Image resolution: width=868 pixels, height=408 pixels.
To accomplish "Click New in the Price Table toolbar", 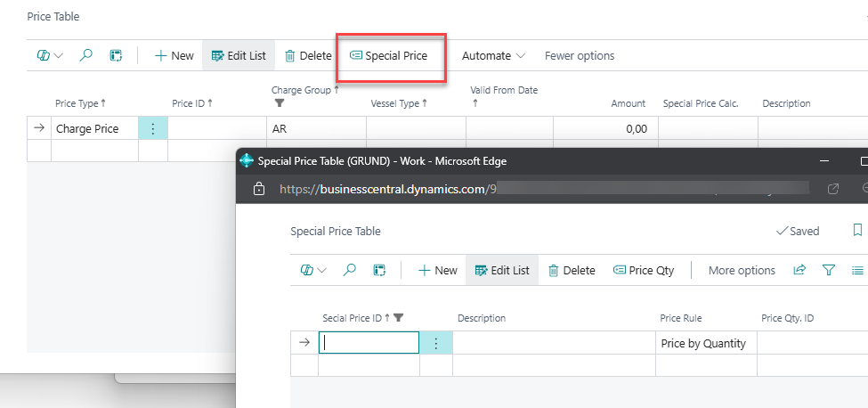I will pos(174,55).
